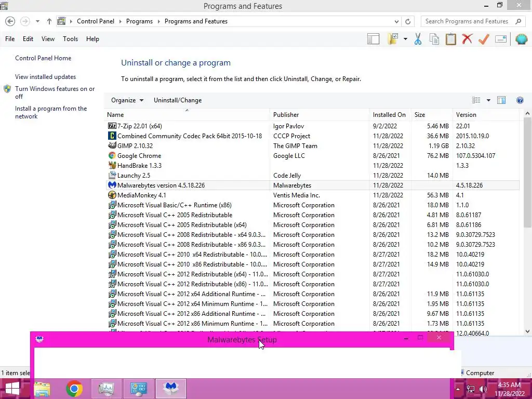Select the HandBrake 1.3.3 entry

312,165
